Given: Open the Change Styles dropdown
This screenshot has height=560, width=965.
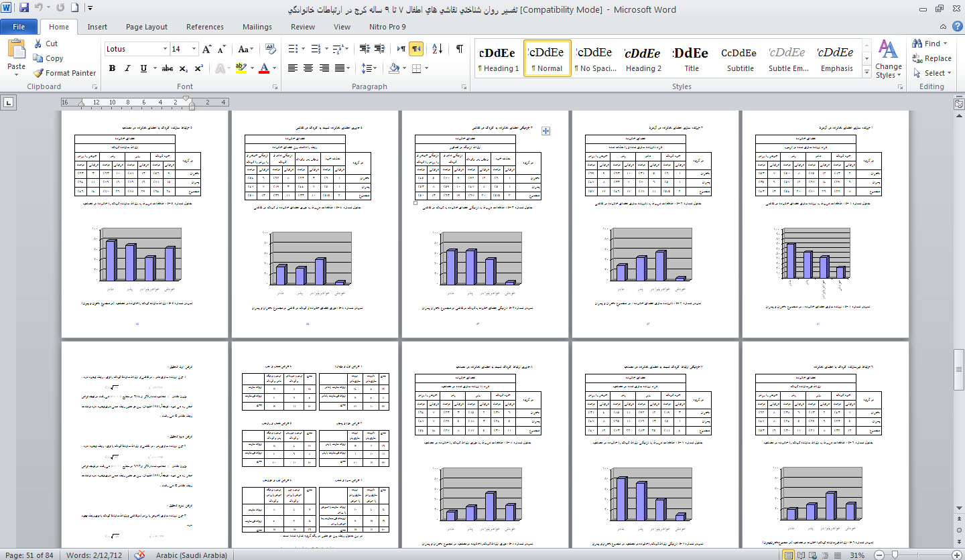Looking at the screenshot, I should tap(888, 60).
